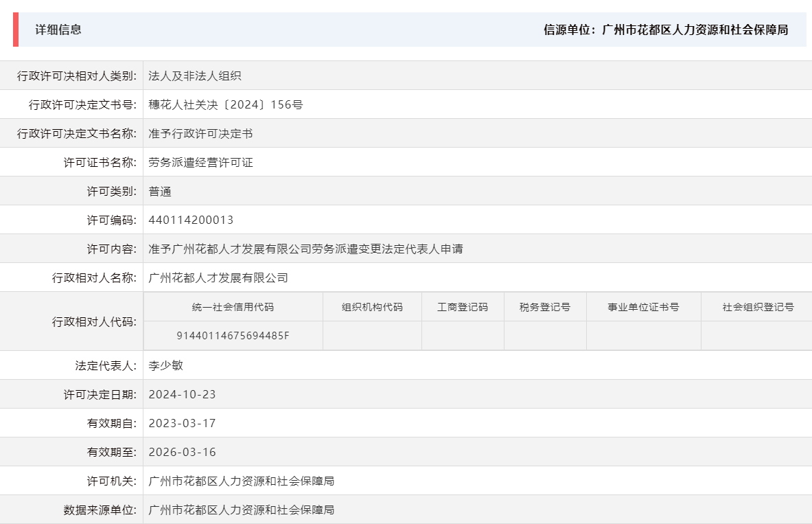The height and width of the screenshot is (524, 812).
Task: Click the license code 440114200013
Action: (x=183, y=220)
